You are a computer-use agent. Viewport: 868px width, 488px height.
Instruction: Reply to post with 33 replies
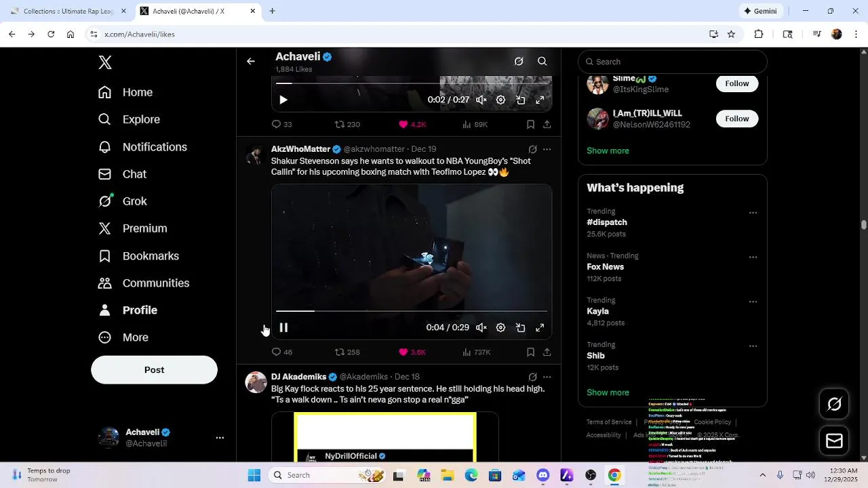coord(281,125)
